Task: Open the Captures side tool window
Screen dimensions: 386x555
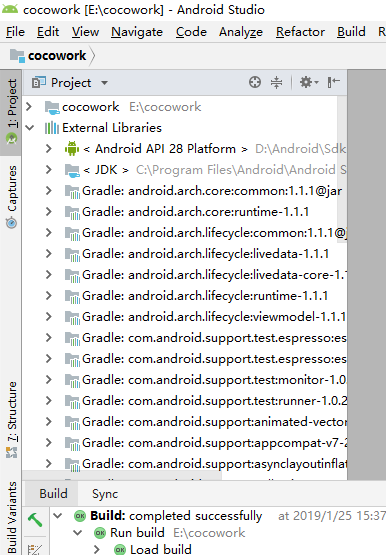Action: pos(11,196)
